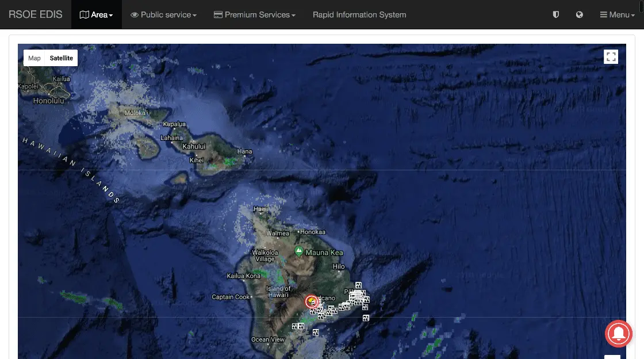
Task: Open Rapid Information System link
Action: click(x=359, y=15)
